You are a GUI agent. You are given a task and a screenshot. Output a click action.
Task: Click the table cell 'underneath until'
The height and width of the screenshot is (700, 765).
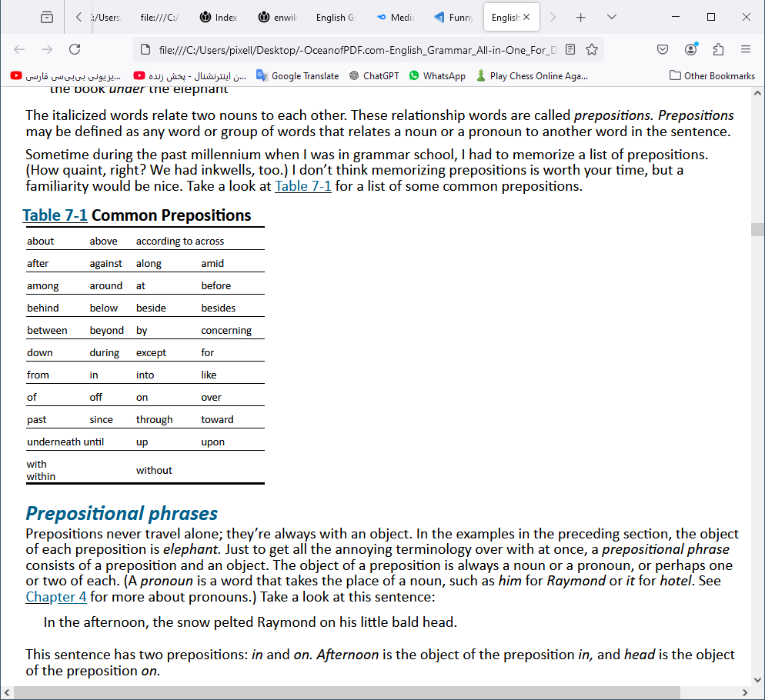tap(65, 442)
